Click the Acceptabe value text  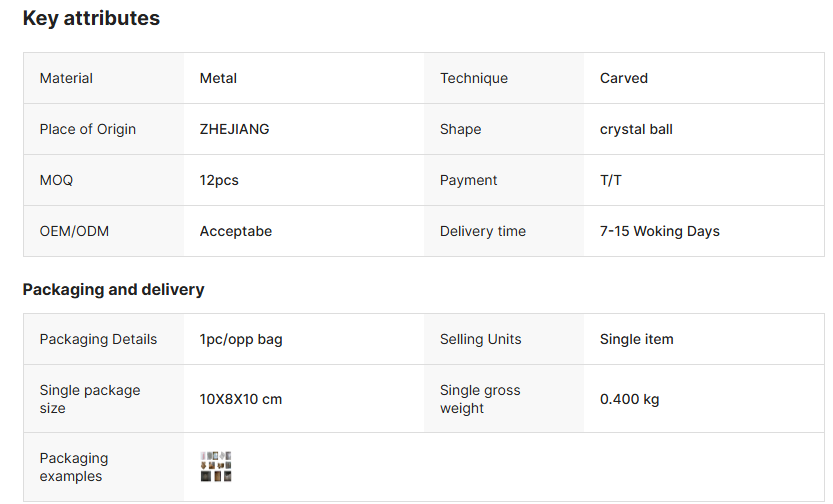[x=236, y=231]
